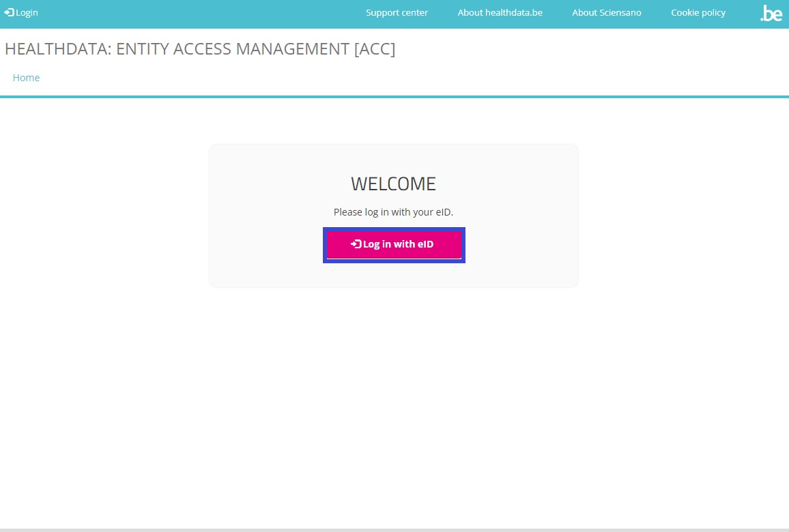Go to About healthdata.be
This screenshot has height=532, width=789.
500,12
